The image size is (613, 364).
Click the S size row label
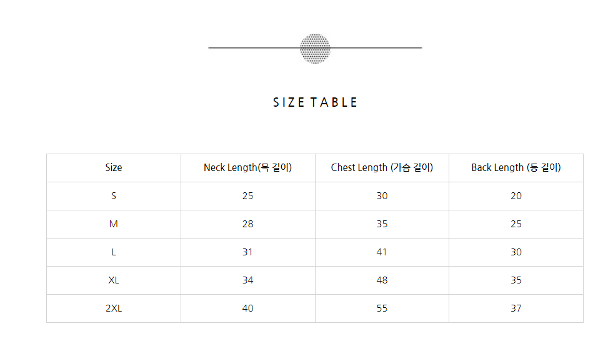pyautogui.click(x=114, y=195)
